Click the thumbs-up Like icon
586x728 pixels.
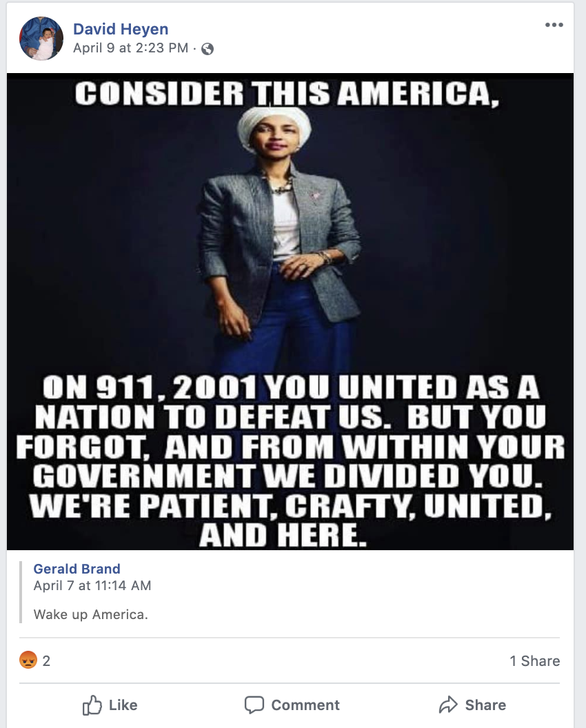92,705
